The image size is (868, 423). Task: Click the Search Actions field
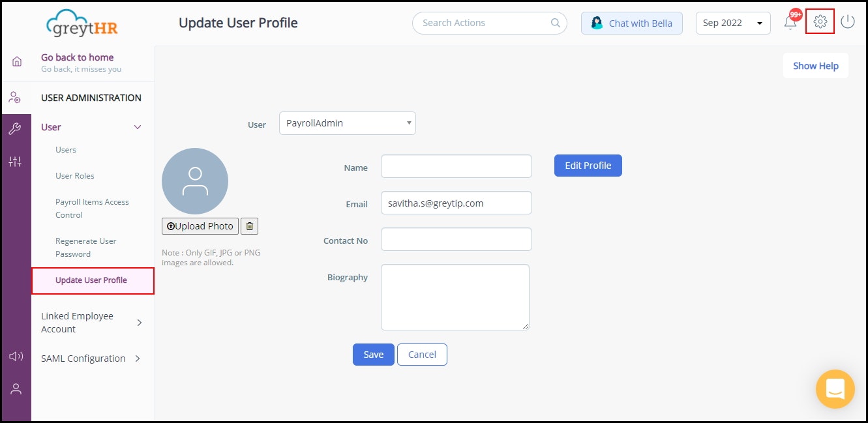click(483, 23)
